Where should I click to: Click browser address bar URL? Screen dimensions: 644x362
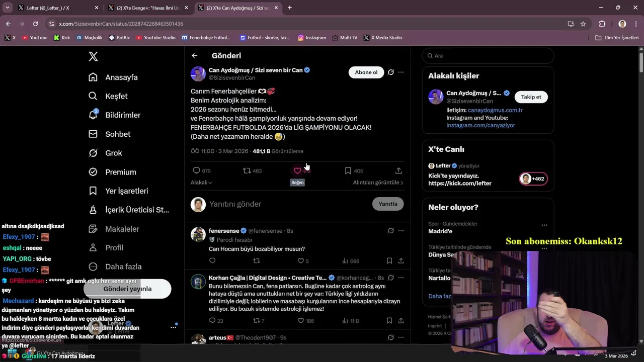point(121,24)
